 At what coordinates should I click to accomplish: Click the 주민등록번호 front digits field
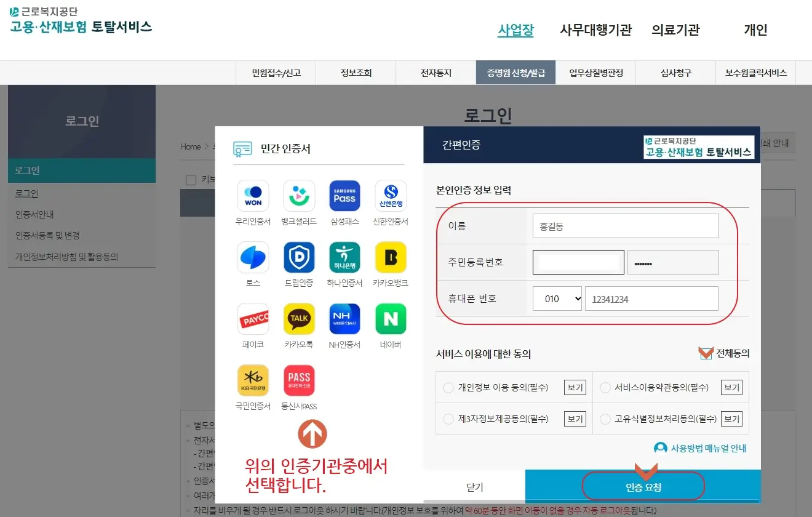pos(578,262)
